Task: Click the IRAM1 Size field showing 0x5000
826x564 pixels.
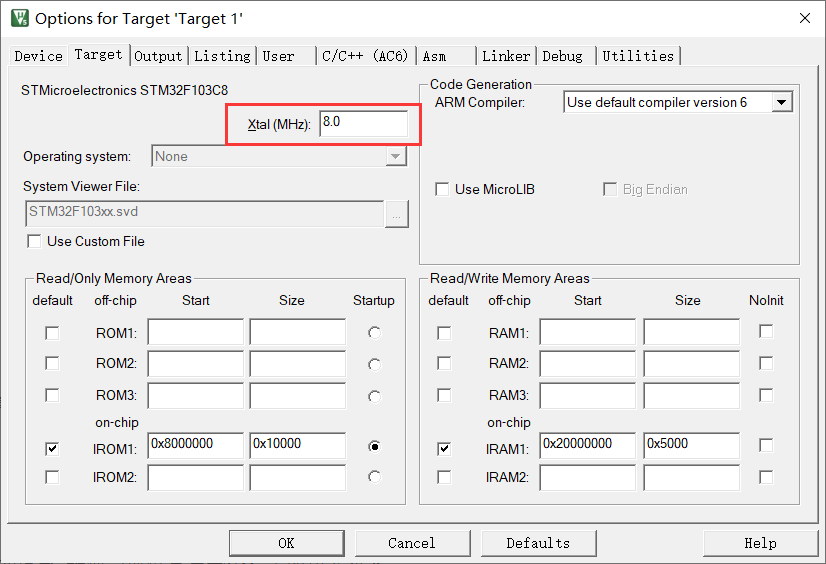Action: tap(692, 446)
